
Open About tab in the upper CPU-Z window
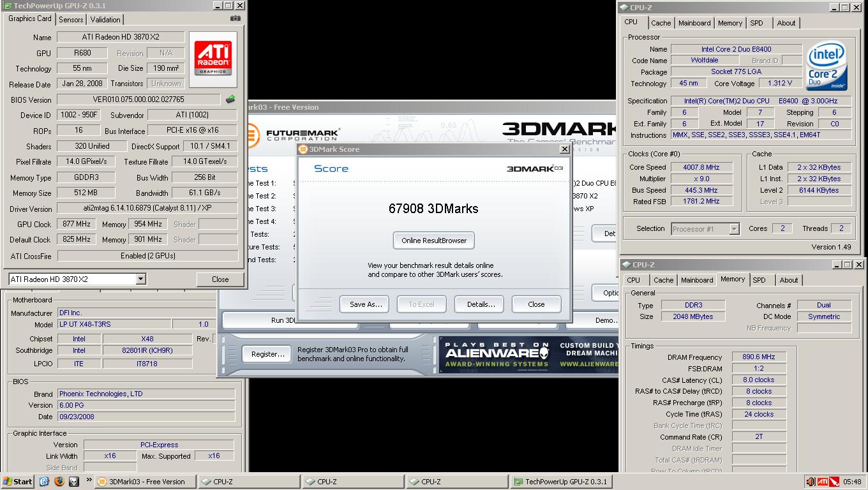click(x=786, y=23)
